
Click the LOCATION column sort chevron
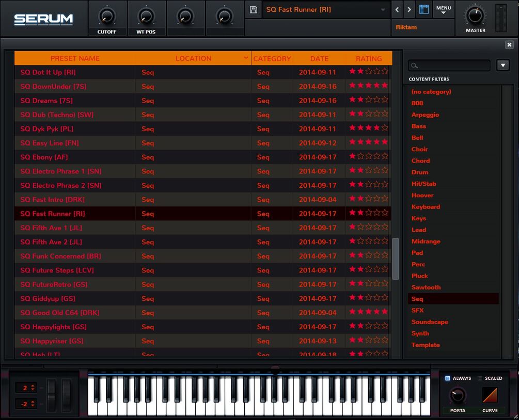point(246,58)
